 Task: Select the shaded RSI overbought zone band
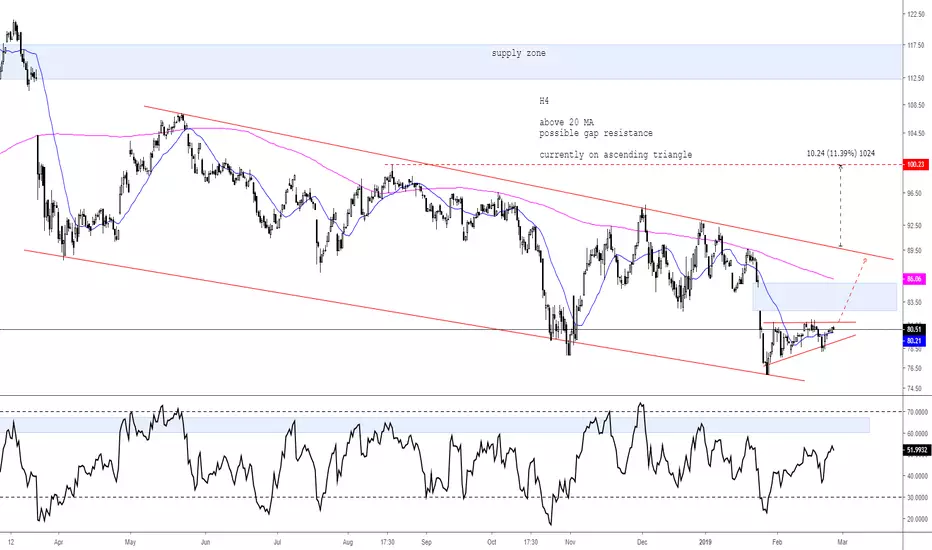[434, 425]
